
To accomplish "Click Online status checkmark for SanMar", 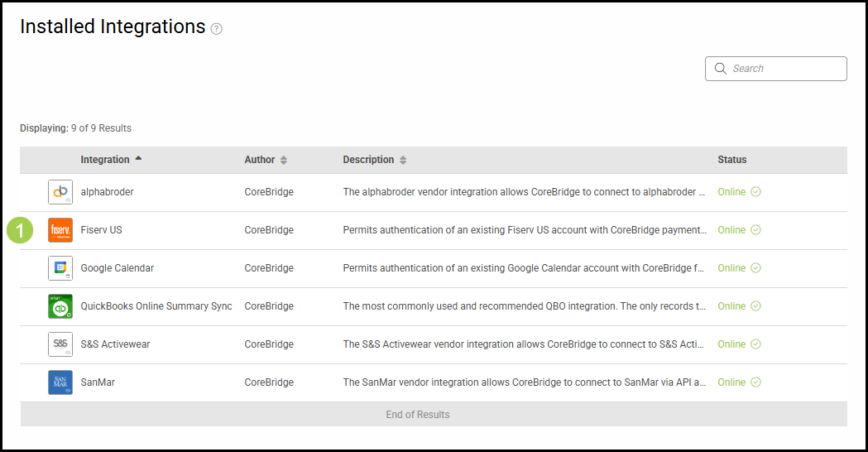I will [x=755, y=382].
